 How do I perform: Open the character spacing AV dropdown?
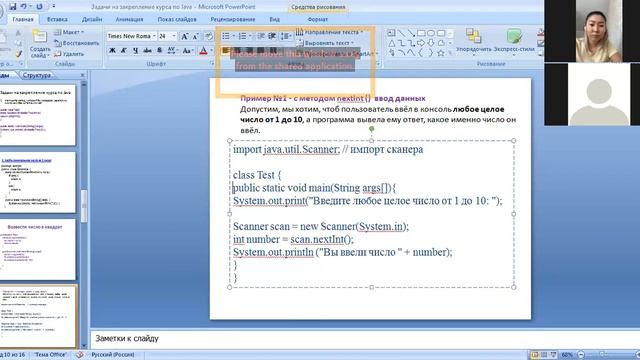click(172, 50)
